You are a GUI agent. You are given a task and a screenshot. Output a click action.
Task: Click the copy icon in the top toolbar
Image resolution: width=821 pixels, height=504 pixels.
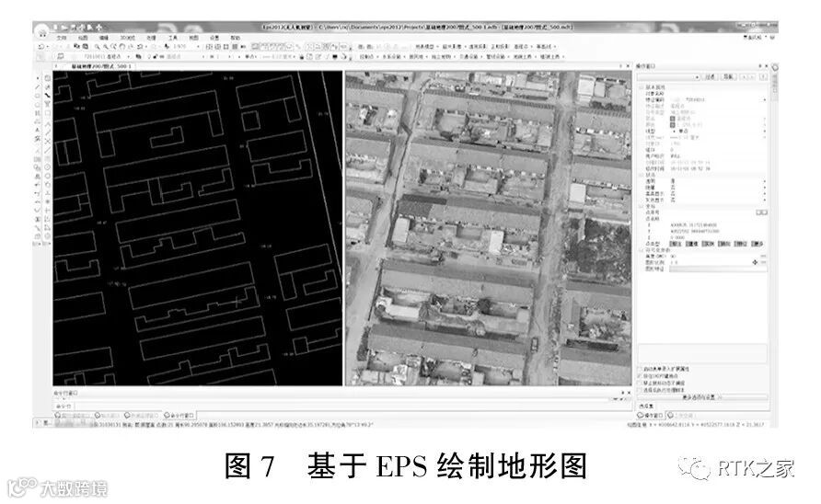77,47
